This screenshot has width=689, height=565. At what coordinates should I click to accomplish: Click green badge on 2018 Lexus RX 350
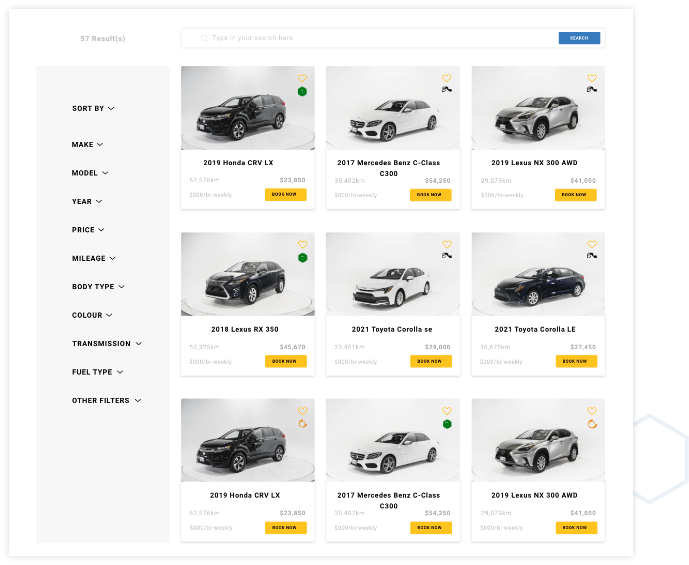coord(302,258)
